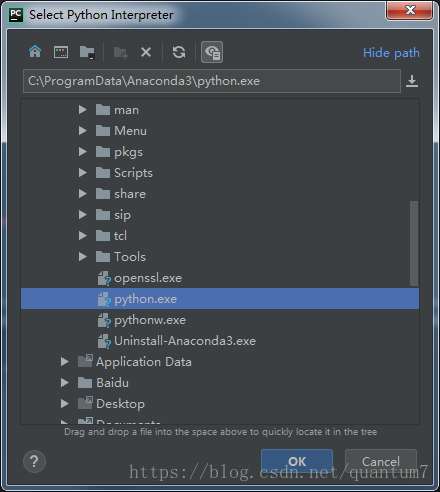
Task: Open the recent paths history arrow
Action: point(412,81)
